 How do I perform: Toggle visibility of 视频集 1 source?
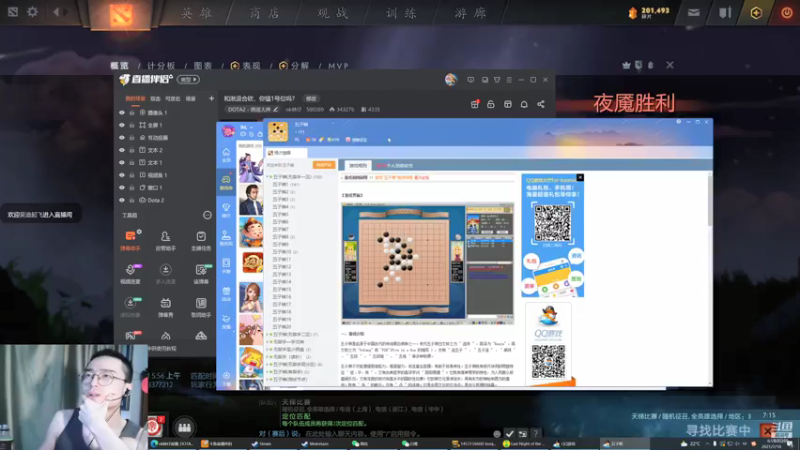(121, 175)
